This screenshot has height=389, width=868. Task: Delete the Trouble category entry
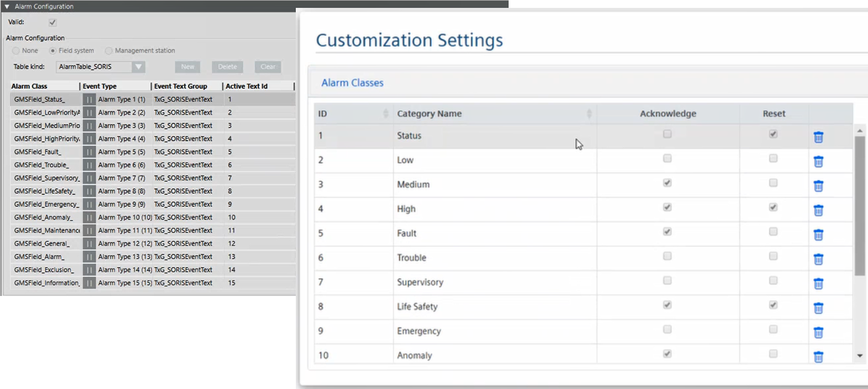[818, 259]
